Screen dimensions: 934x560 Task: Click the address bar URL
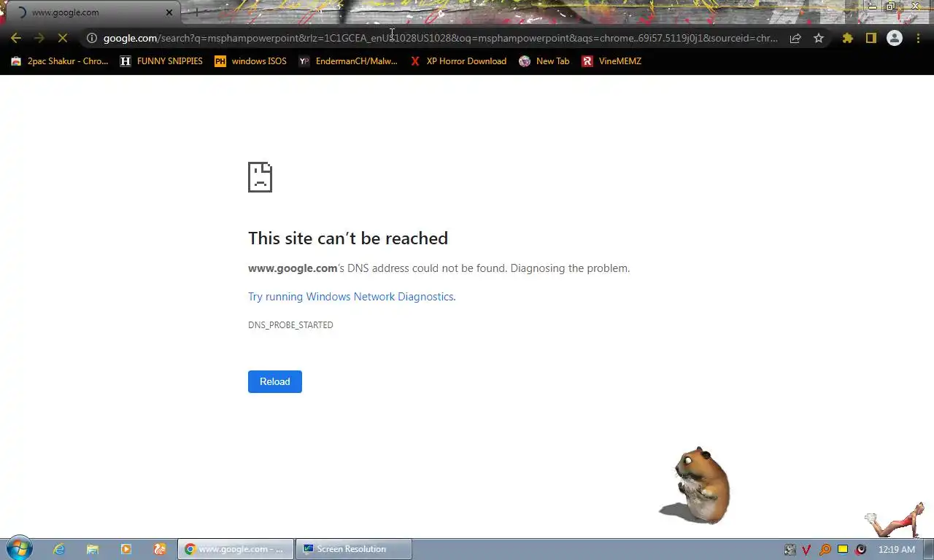coord(441,38)
